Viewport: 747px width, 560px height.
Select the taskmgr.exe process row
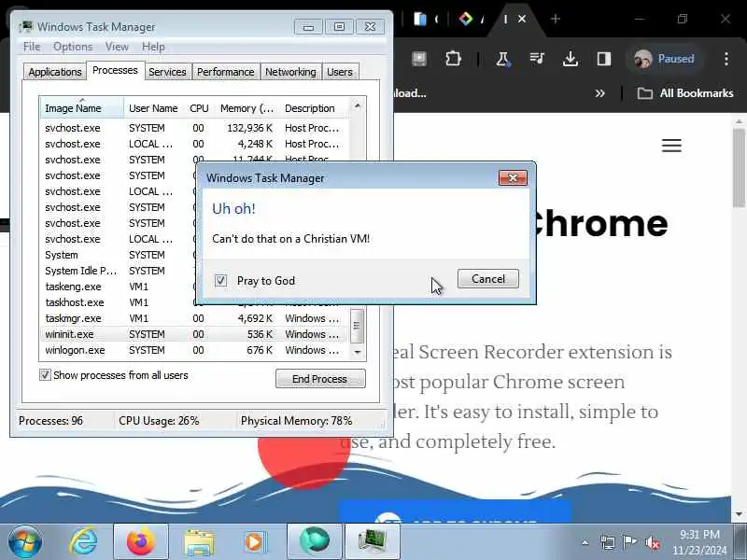tap(194, 318)
